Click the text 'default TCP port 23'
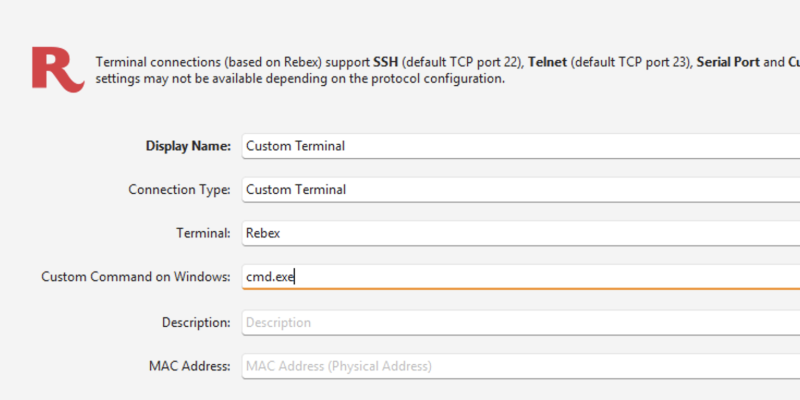 point(631,62)
